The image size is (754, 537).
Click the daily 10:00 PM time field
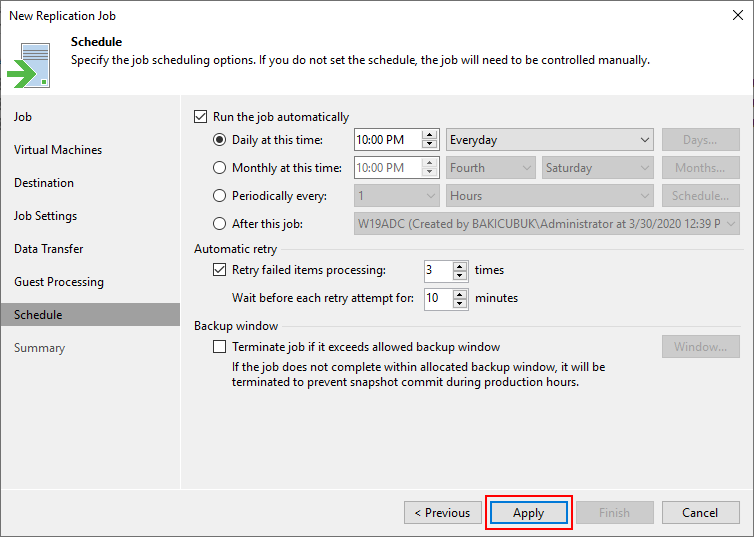click(387, 140)
